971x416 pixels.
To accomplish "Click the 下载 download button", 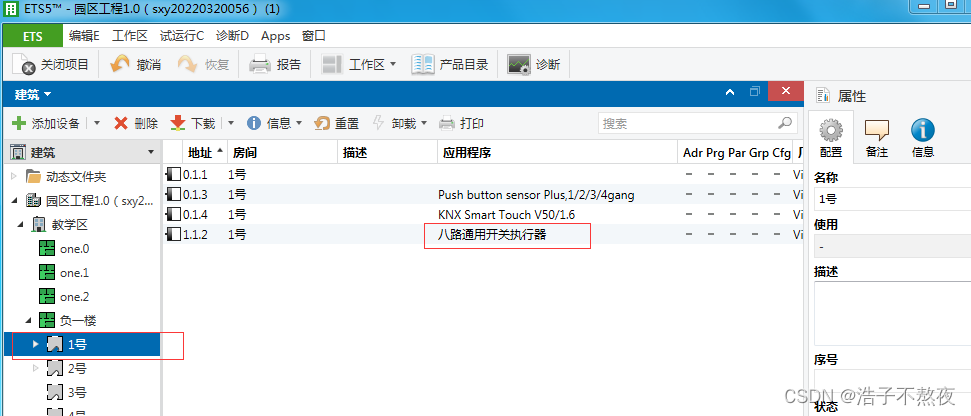I will [193, 123].
